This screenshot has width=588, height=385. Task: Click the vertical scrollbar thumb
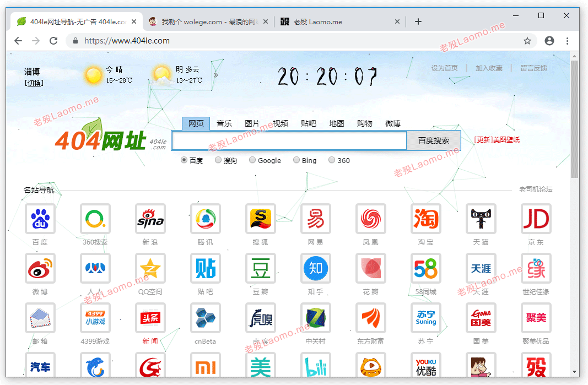click(x=575, y=119)
